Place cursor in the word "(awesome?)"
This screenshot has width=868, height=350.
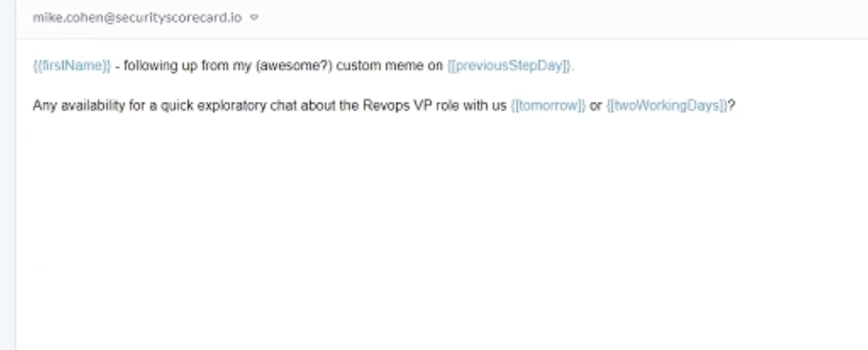click(x=294, y=66)
